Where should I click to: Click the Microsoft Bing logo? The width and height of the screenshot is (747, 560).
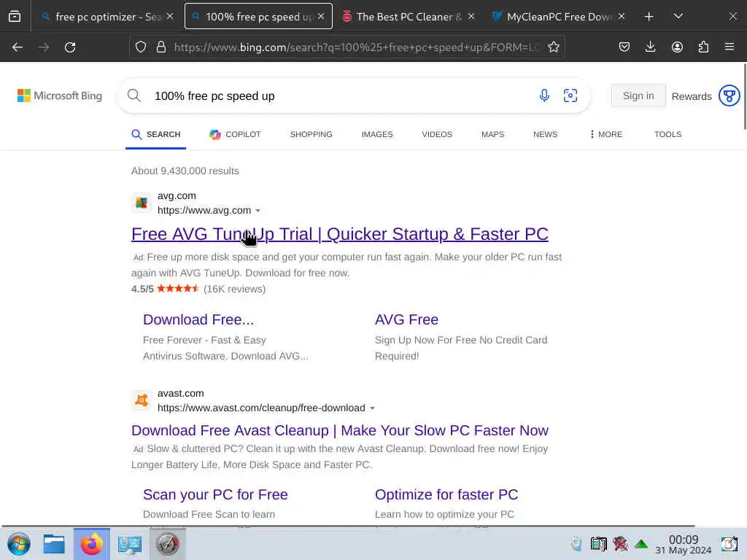point(60,96)
